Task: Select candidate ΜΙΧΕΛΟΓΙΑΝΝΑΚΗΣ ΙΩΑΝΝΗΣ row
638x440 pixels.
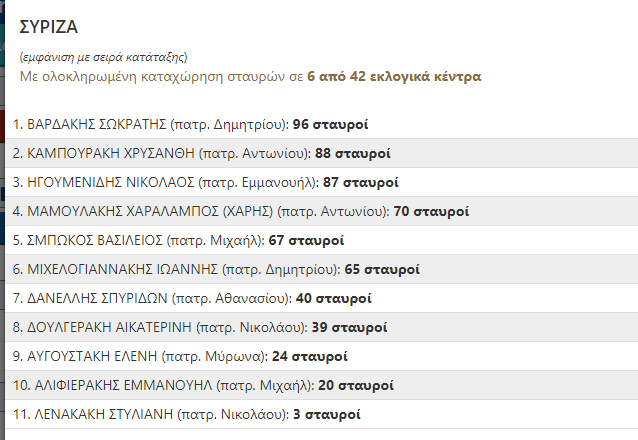Action: click(321, 269)
